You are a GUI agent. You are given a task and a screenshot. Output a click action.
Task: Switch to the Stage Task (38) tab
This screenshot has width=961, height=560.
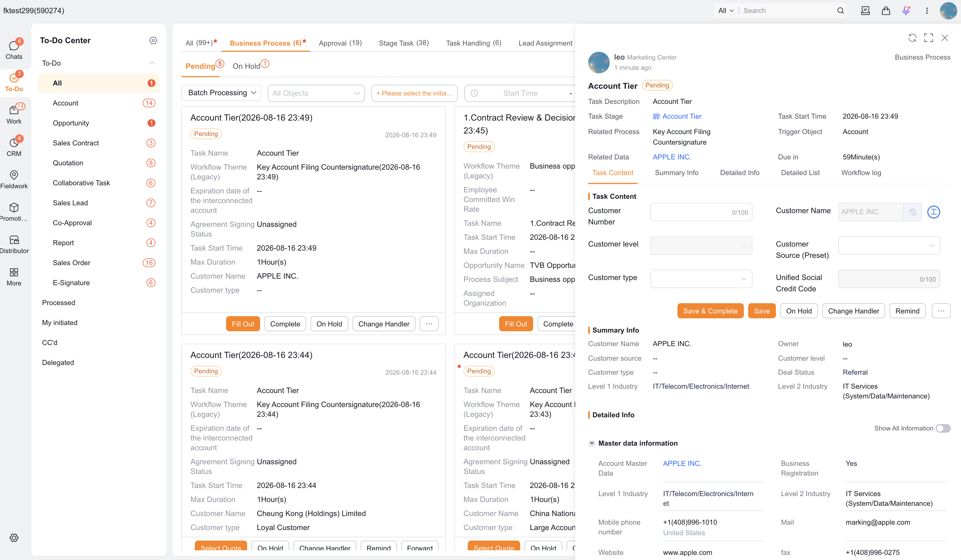point(404,43)
